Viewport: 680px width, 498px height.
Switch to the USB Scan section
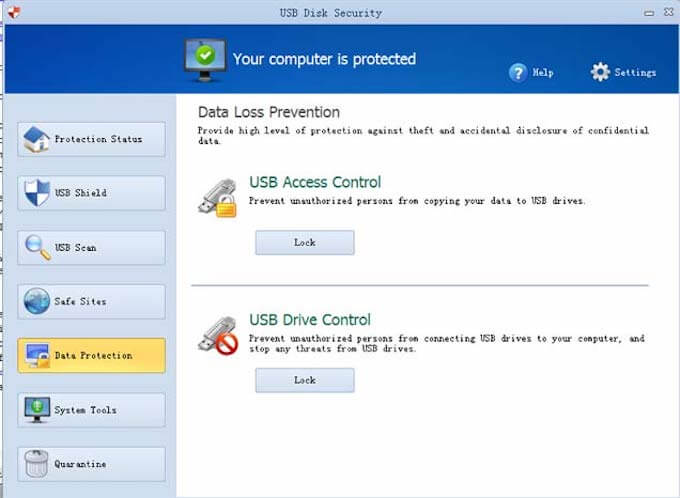click(76, 247)
